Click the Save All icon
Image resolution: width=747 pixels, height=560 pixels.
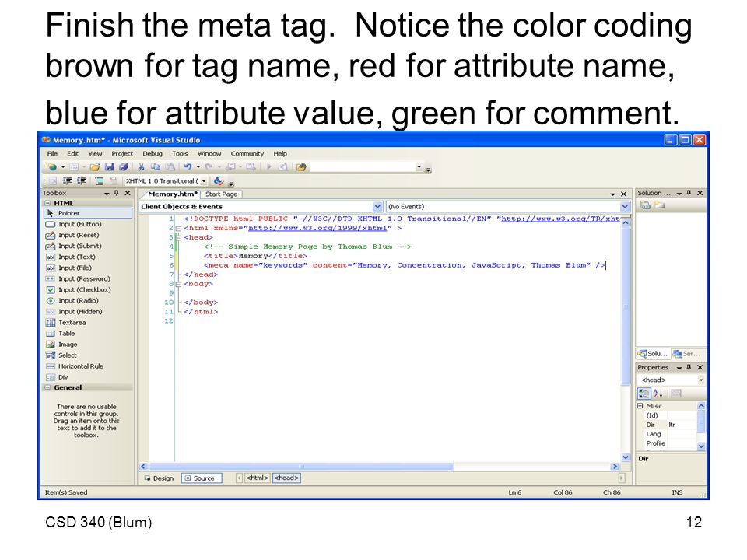click(x=124, y=167)
